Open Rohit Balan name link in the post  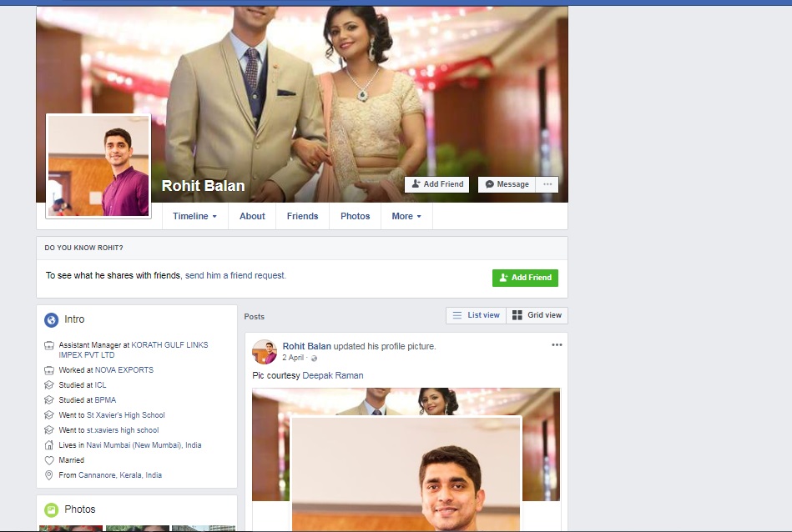[306, 346]
